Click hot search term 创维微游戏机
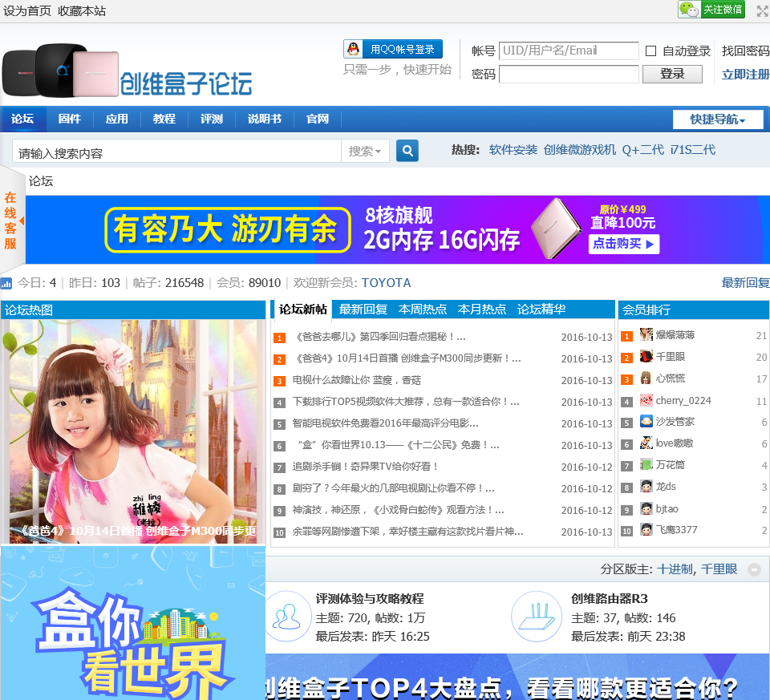Viewport: 770px width, 700px height. pyautogui.click(x=579, y=150)
